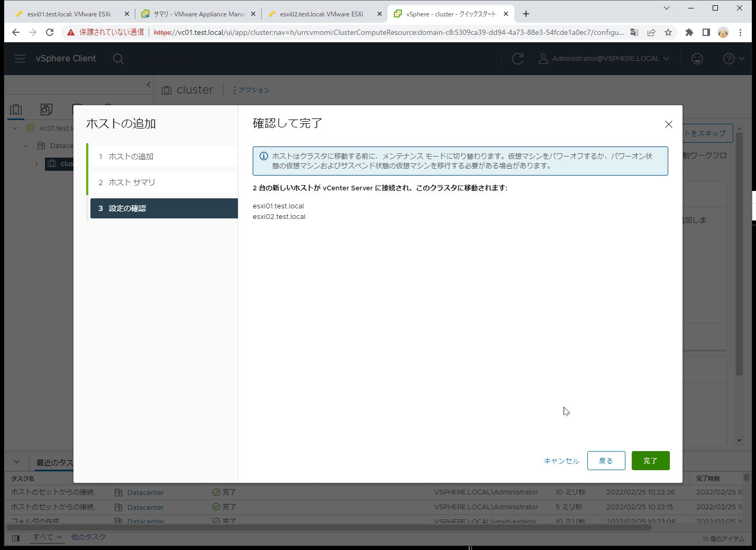Switch to サマリ VMware Appliance Management tab

pyautogui.click(x=198, y=14)
